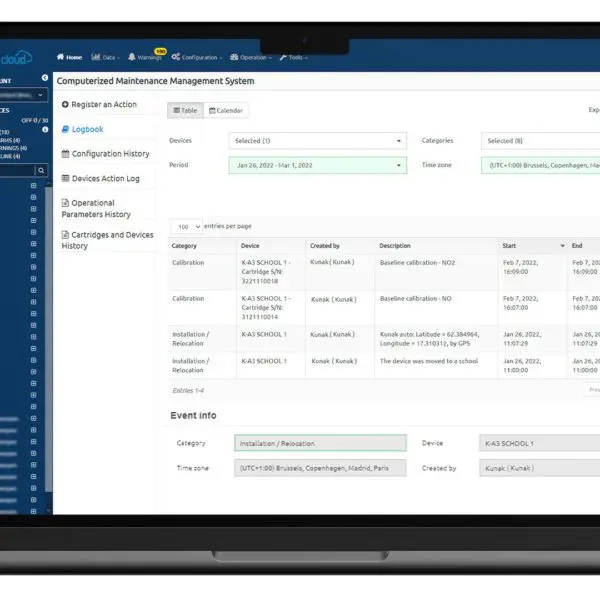
Task: Open Warnings via the bell icon
Action: (144, 57)
